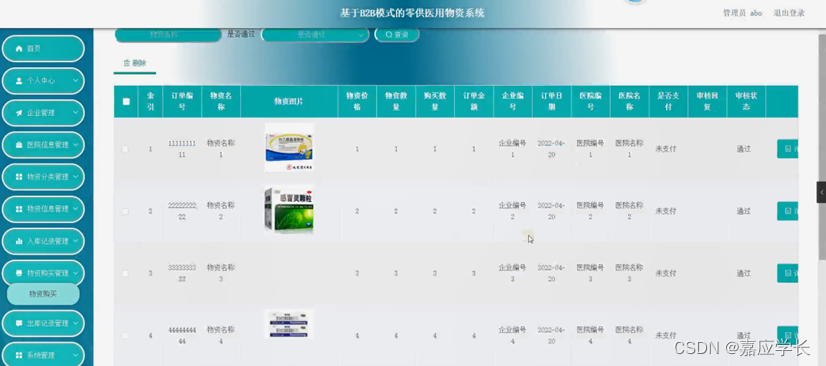
Task: Check the checkbox for row 1
Action: pyautogui.click(x=125, y=149)
